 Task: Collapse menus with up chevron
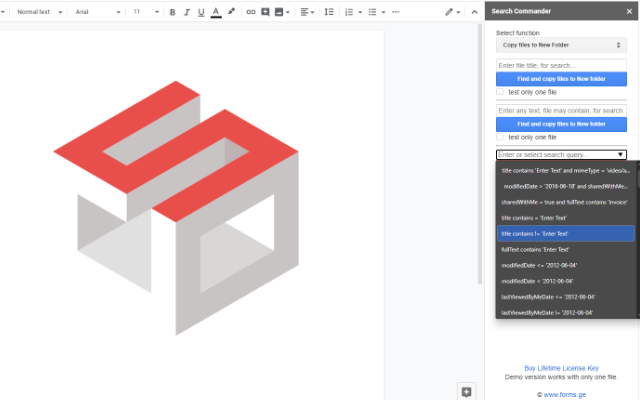point(474,12)
